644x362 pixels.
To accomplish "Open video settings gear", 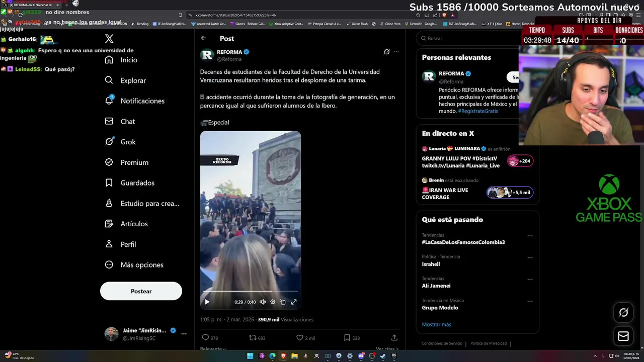I will point(273,302).
